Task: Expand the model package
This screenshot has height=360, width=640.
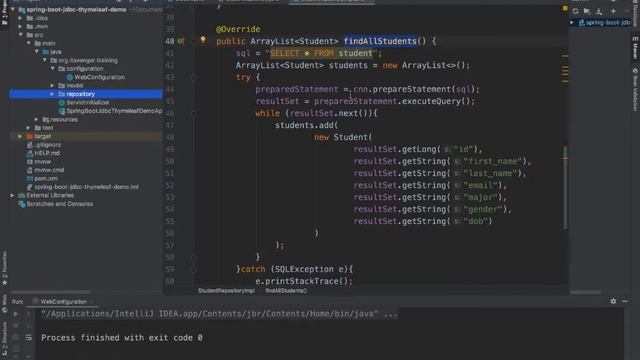Action: tap(53, 85)
